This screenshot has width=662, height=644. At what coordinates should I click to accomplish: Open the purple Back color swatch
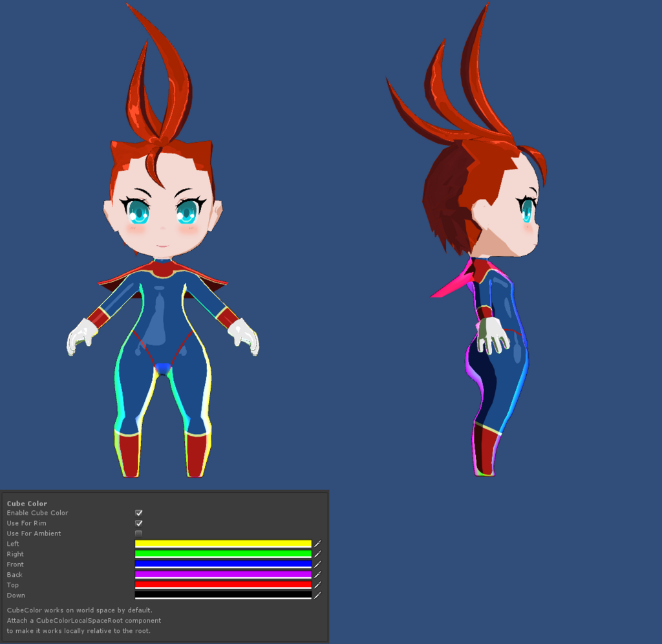pos(223,575)
